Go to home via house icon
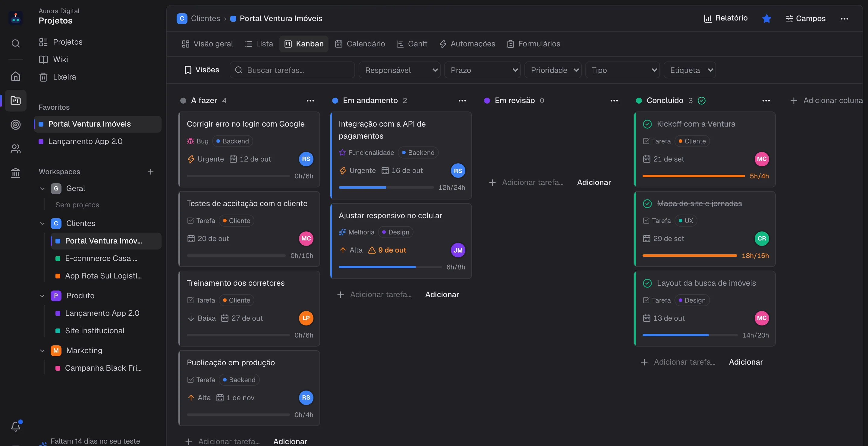Screen dimensions: 868x446 pyautogui.click(x=15, y=76)
